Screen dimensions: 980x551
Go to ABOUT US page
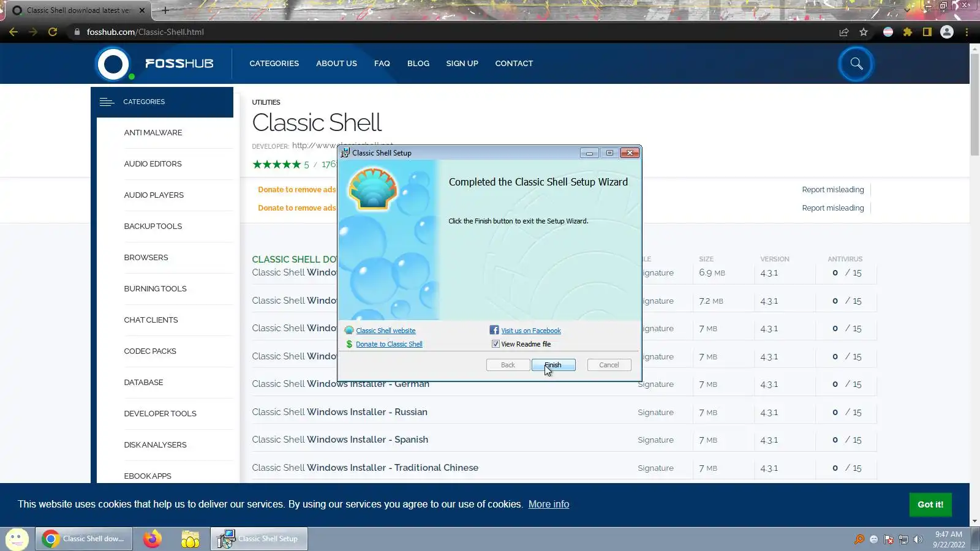click(336, 63)
